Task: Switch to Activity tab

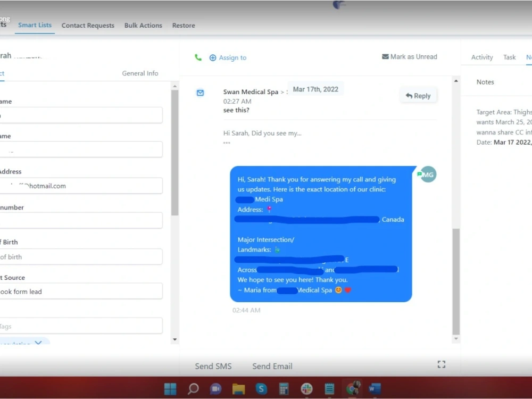Action: pos(482,57)
